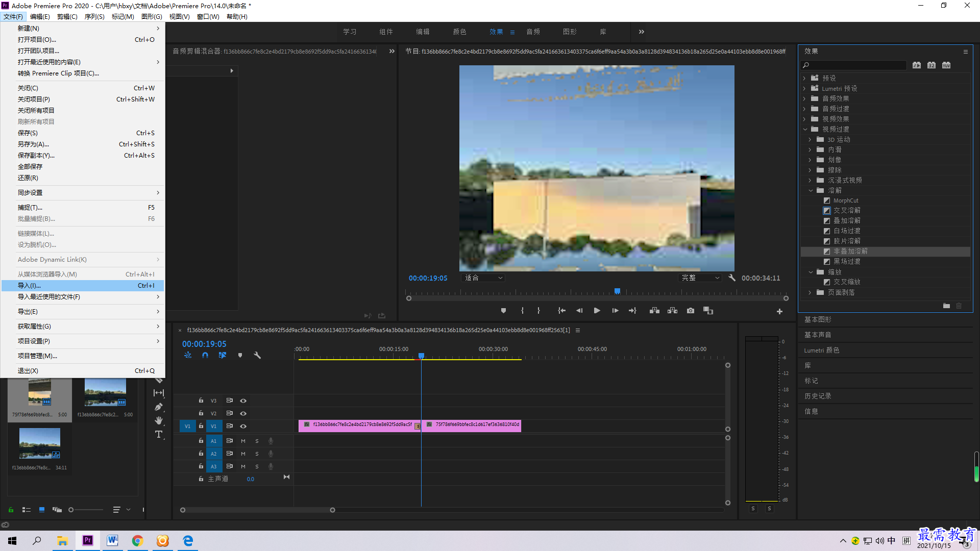Toggle V1 track output eye
The image size is (980, 551).
pos(243,427)
